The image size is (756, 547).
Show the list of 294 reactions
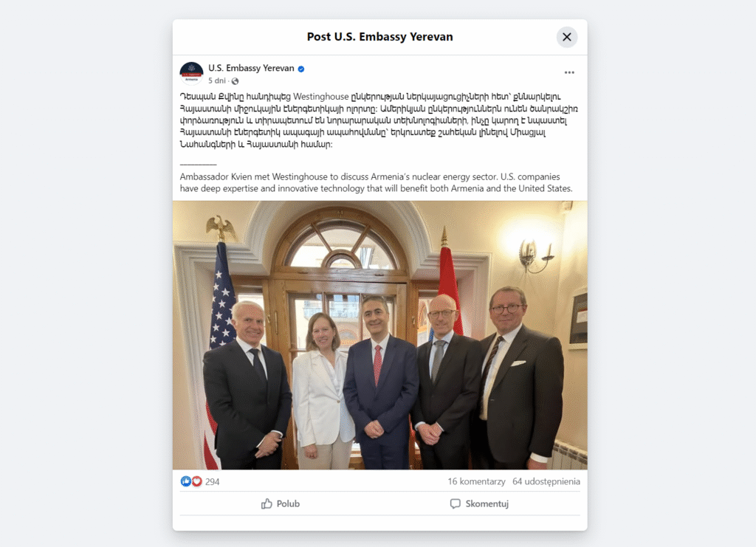click(212, 481)
